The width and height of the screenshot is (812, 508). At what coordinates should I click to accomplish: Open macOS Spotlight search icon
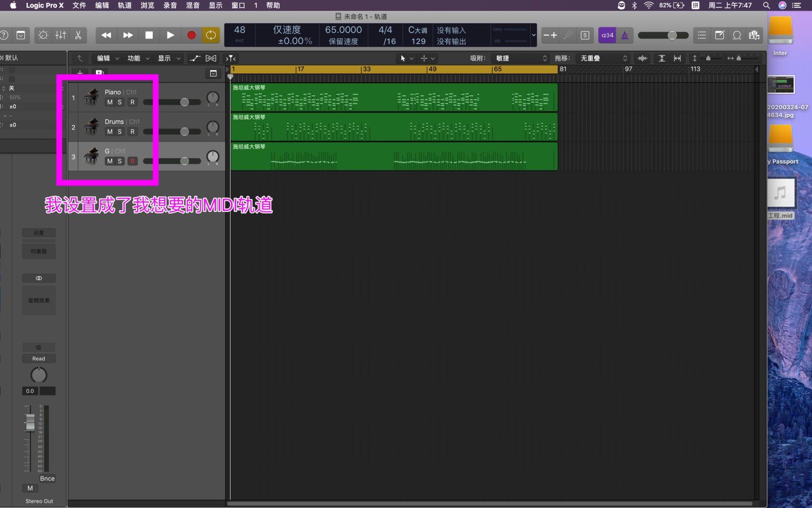[766, 5]
